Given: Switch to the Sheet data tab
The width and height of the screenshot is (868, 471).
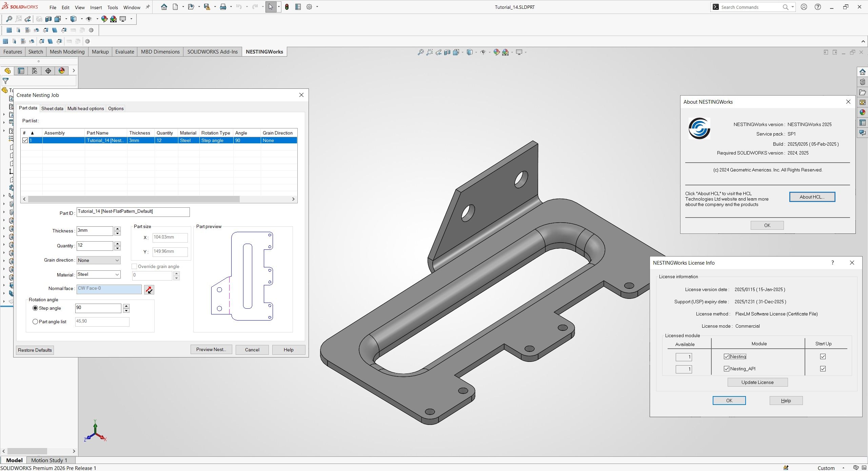Looking at the screenshot, I should 52,108.
